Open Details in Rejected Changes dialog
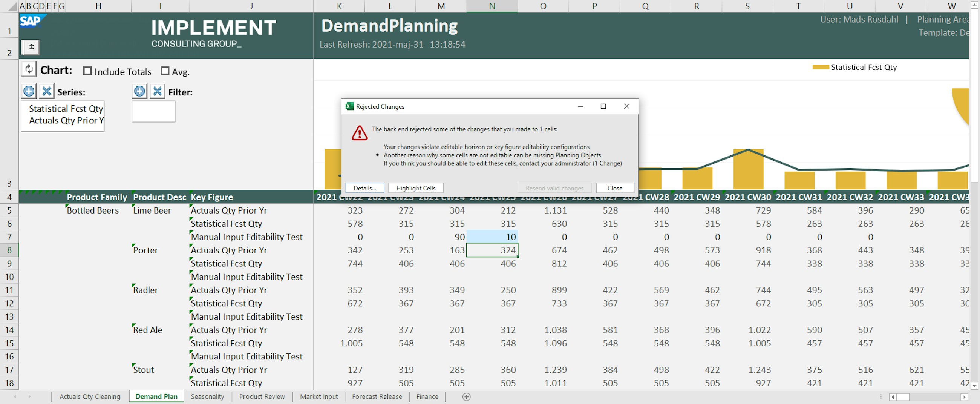The height and width of the screenshot is (404, 980). tap(364, 188)
